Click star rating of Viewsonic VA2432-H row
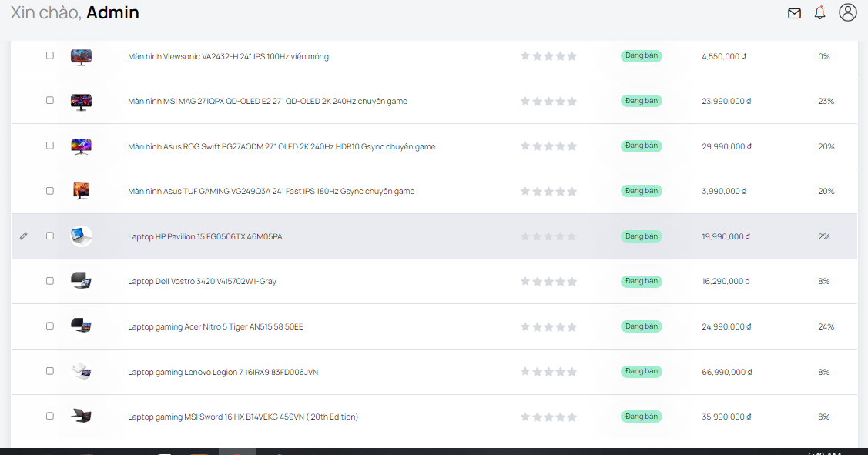The image size is (868, 455). pos(548,56)
